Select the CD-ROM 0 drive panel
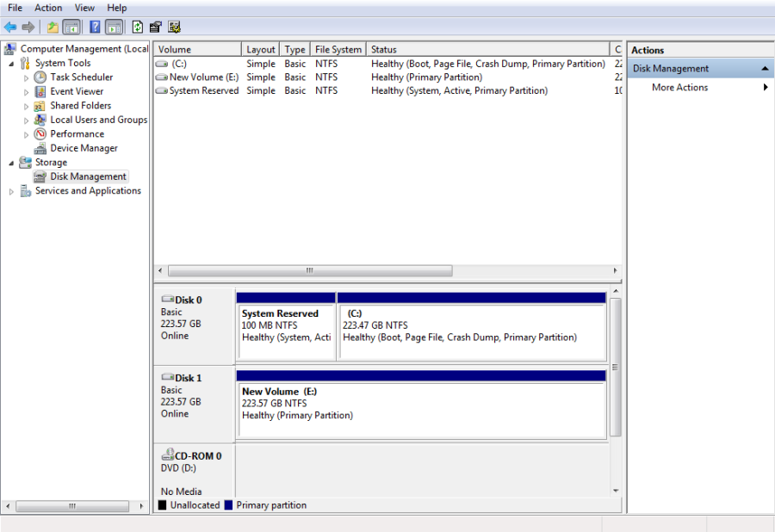 click(191, 469)
